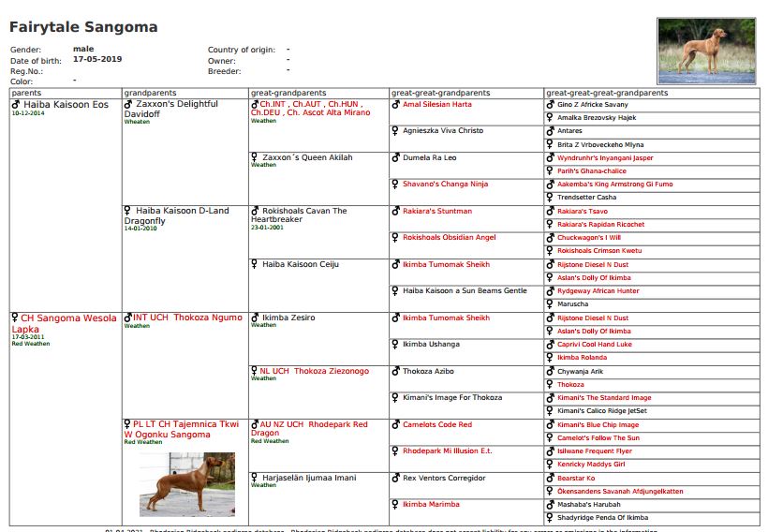This screenshot has width=768, height=532.
Task: Click the female icon next to Haiba Kaisoon D-Land Dragonfly
Action: coord(127,210)
